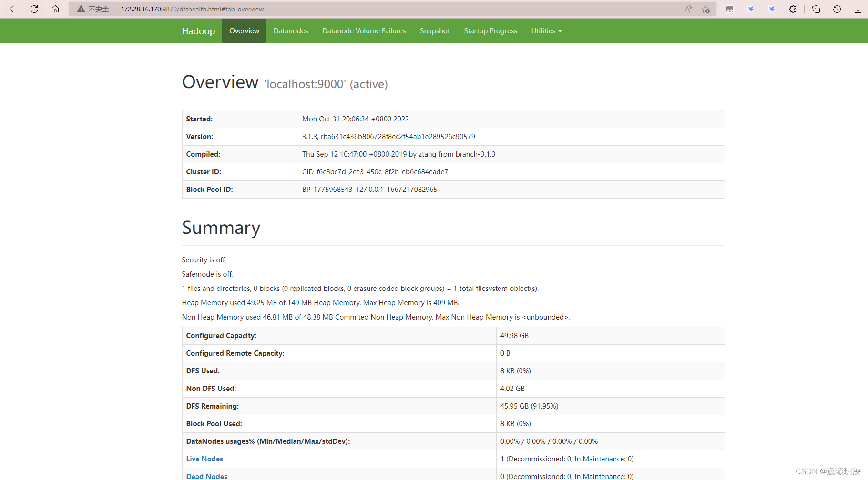Start Read Aloud for this page
This screenshot has width=868, height=480.
click(x=688, y=9)
